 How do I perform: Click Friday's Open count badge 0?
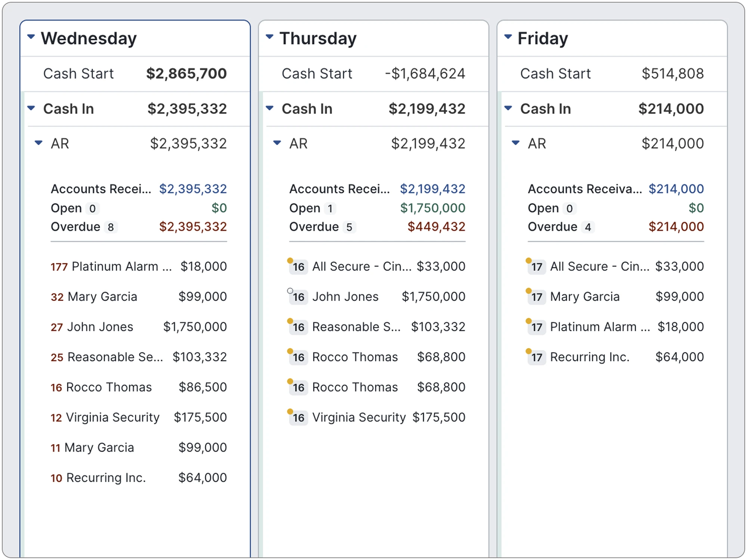[569, 208]
